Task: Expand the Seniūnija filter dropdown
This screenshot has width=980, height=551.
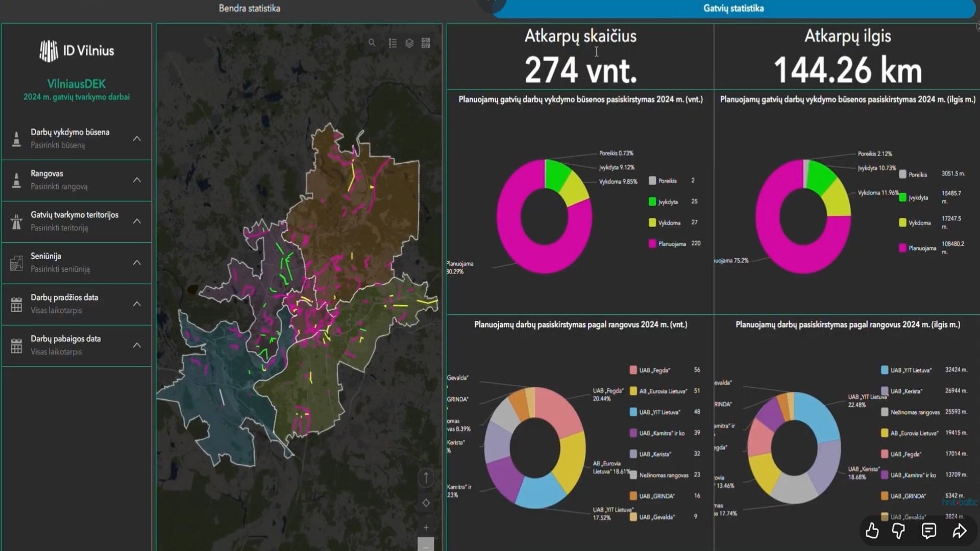Action: pyautogui.click(x=136, y=263)
